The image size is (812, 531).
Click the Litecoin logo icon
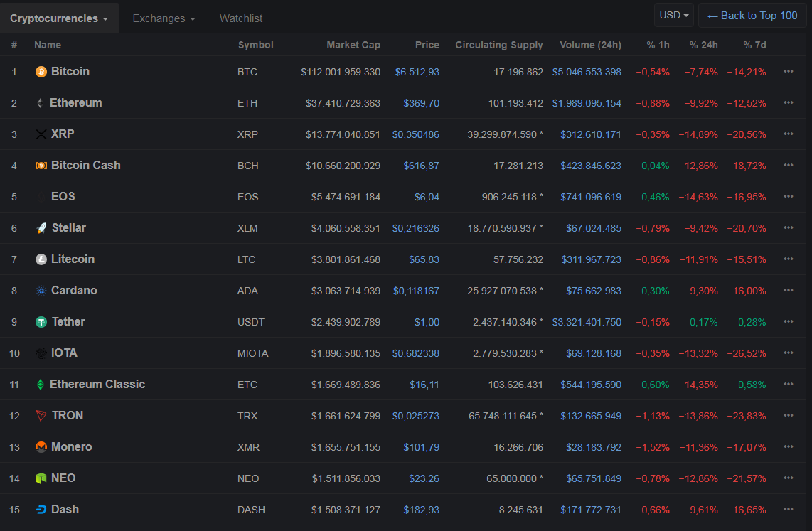point(41,259)
